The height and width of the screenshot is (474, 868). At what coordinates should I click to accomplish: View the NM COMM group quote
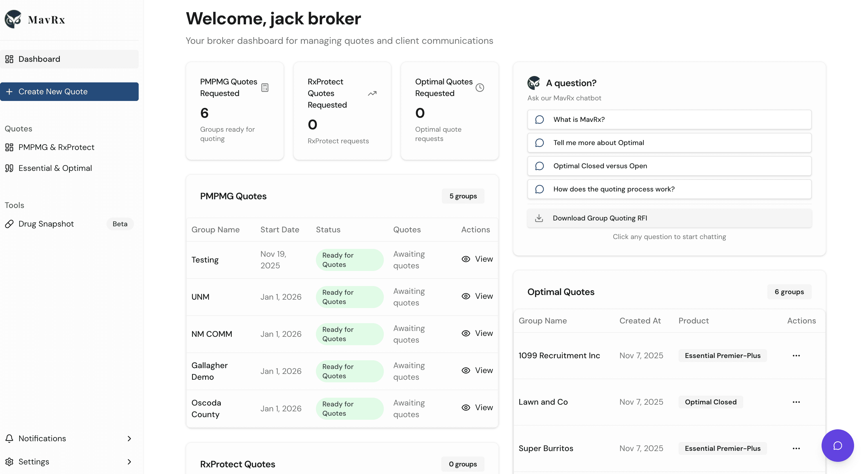coord(477,333)
